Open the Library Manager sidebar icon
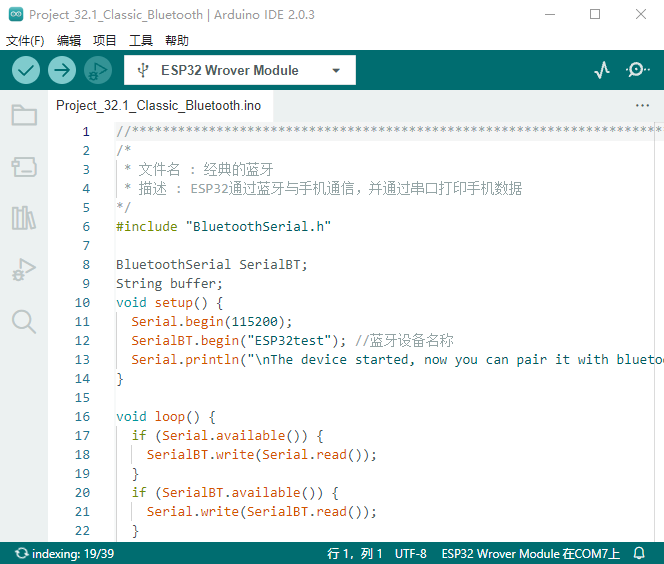The width and height of the screenshot is (664, 564). coord(24,218)
